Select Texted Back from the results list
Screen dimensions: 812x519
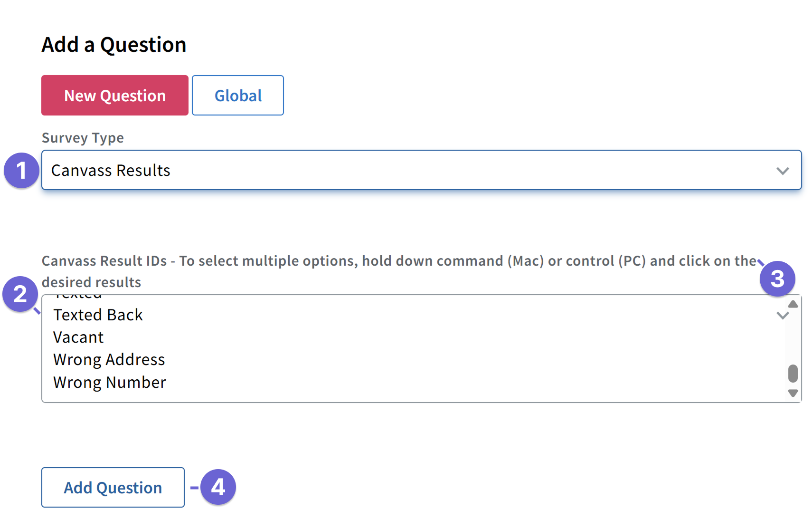coord(98,315)
